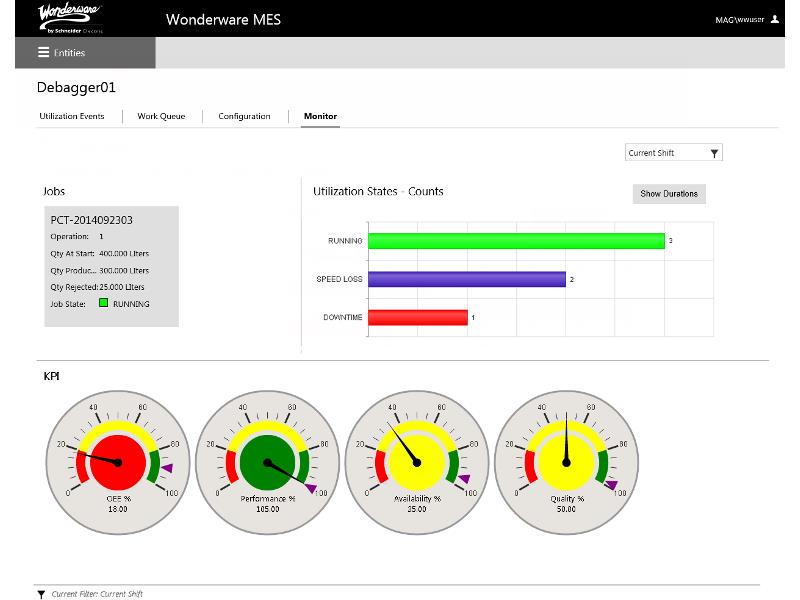Click the footer Current Filter funnel icon
800x600 pixels.
pyautogui.click(x=41, y=594)
